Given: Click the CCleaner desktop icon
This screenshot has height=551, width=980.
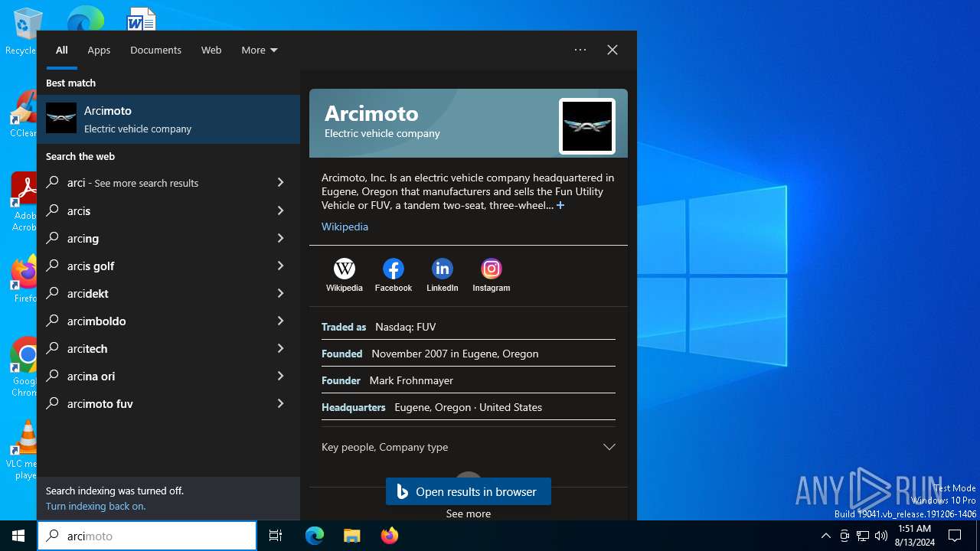Looking at the screenshot, I should point(23,115).
